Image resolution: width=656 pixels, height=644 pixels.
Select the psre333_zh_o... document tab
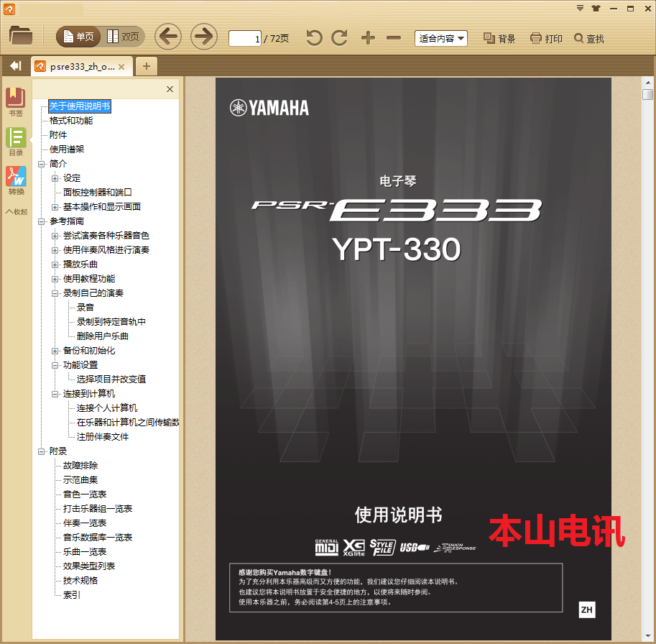[82, 67]
